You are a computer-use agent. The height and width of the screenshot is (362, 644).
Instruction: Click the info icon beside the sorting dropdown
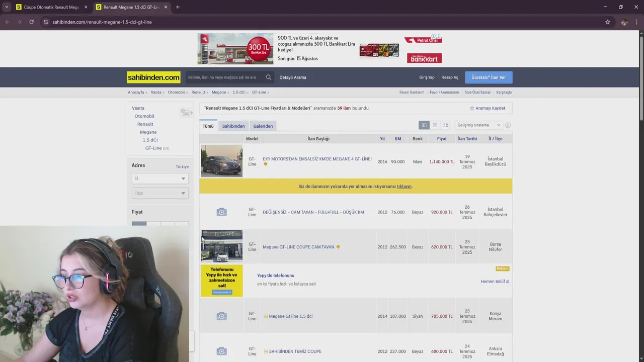[508, 125]
